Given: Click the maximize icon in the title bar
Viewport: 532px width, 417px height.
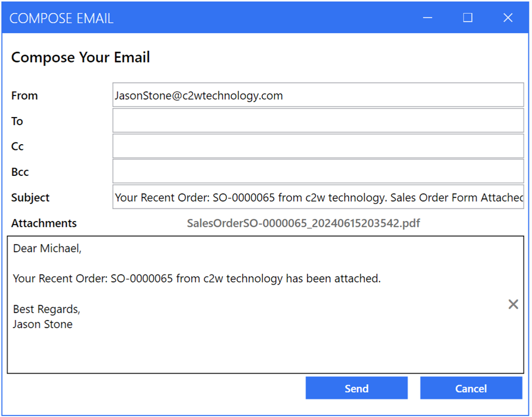Looking at the screenshot, I should pos(467,17).
